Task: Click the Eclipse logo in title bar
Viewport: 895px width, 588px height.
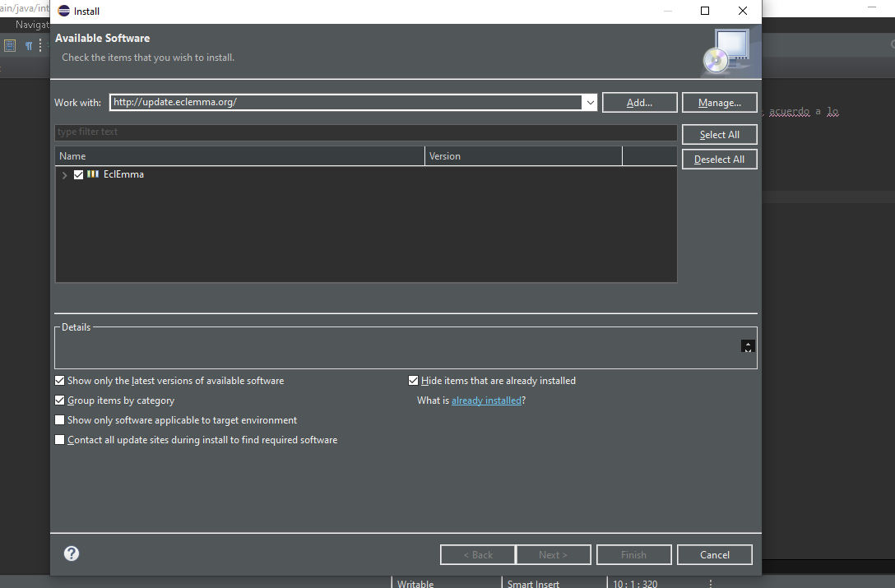Action: tap(64, 12)
